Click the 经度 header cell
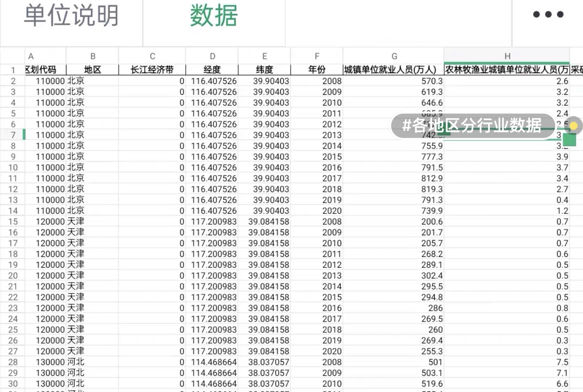 [212, 70]
